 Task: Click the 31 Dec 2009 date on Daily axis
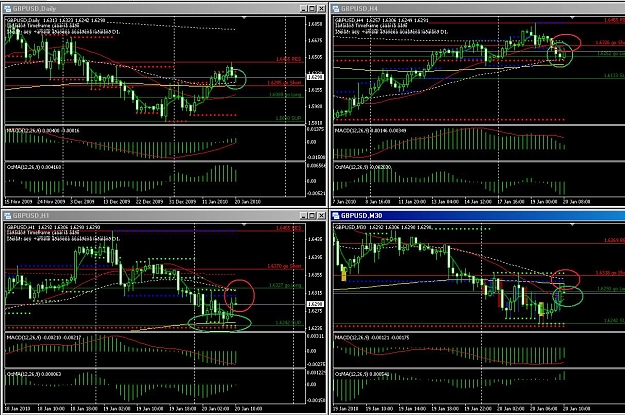[183, 202]
